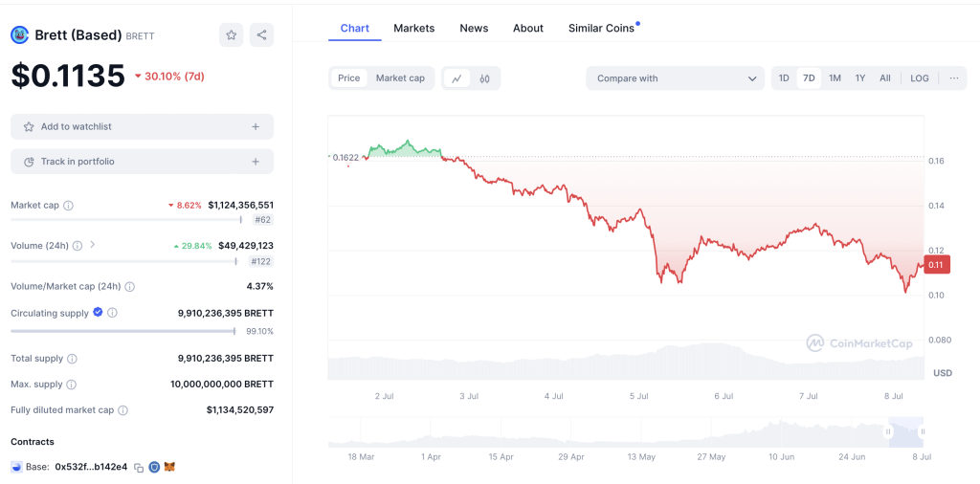Show Circulating supply info icon
The width and height of the screenshot is (980, 484).
[x=113, y=313]
